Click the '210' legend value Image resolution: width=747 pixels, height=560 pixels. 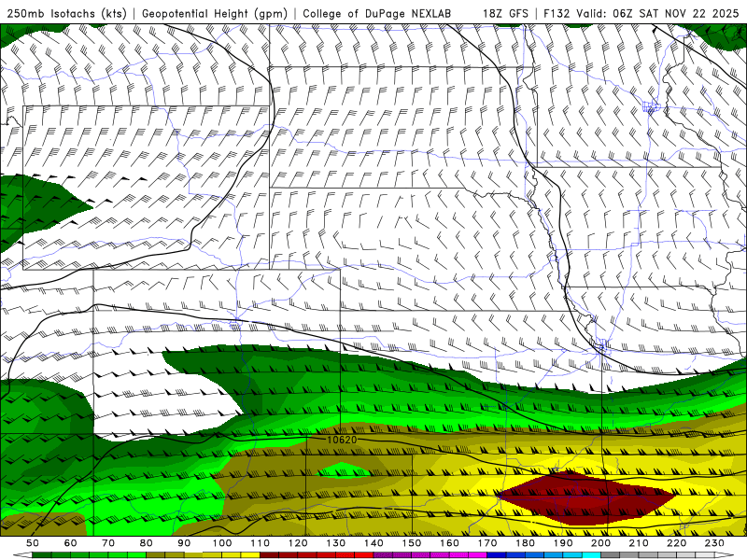pyautogui.click(x=639, y=543)
